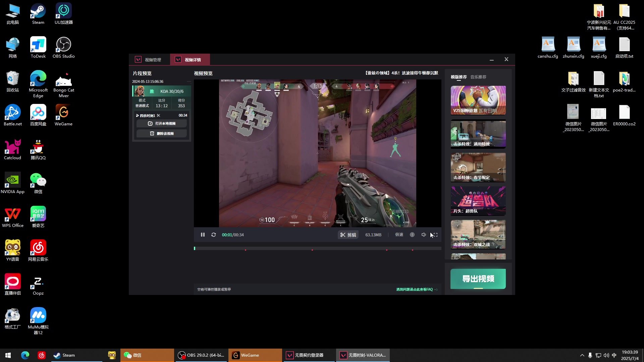Select zhunxin.cfg file on desktop
The height and width of the screenshot is (362, 644).
click(x=574, y=48)
